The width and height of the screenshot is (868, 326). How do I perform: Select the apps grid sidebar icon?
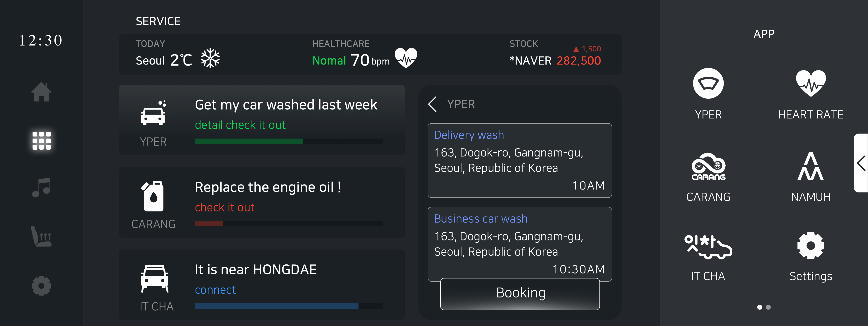point(41,140)
